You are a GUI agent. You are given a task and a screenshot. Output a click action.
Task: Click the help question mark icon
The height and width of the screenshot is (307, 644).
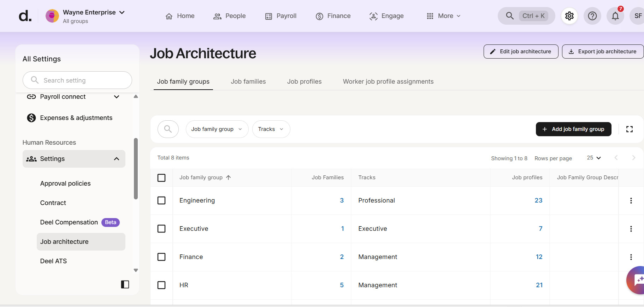[592, 16]
